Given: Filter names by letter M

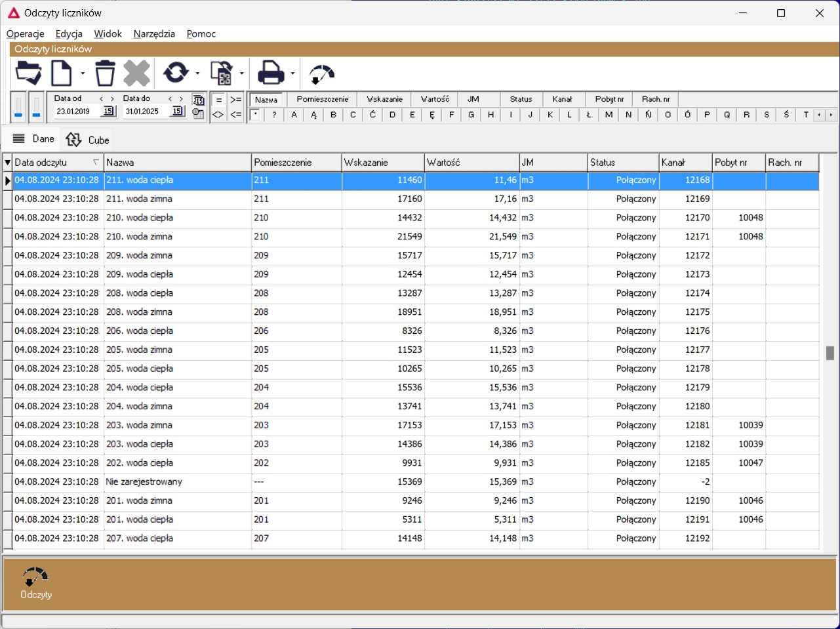Looking at the screenshot, I should point(609,115).
